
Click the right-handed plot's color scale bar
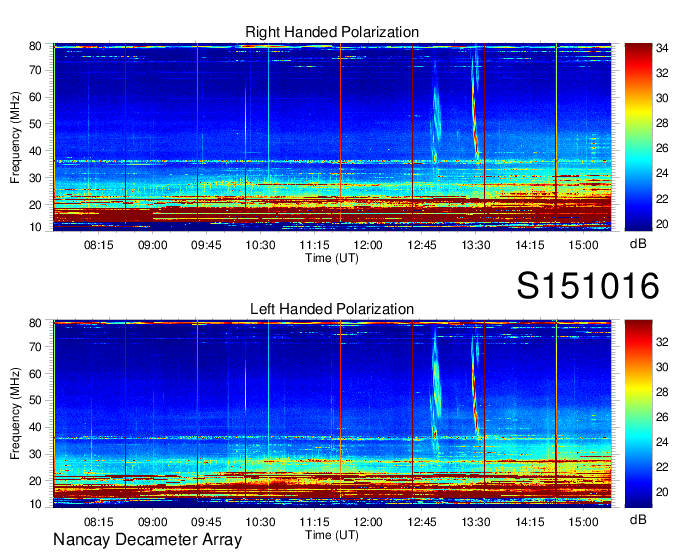pyautogui.click(x=638, y=137)
